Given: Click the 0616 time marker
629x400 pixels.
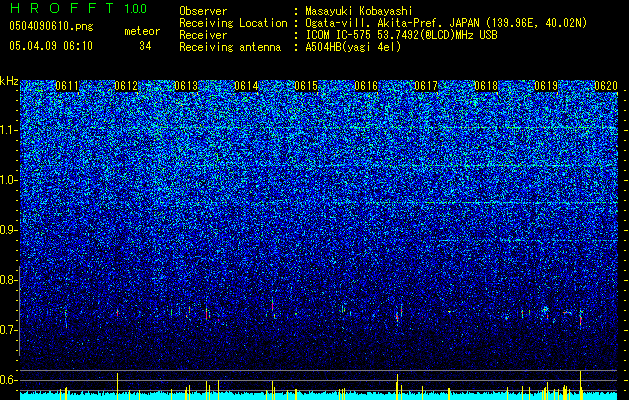Looking at the screenshot, I should 366,86.
